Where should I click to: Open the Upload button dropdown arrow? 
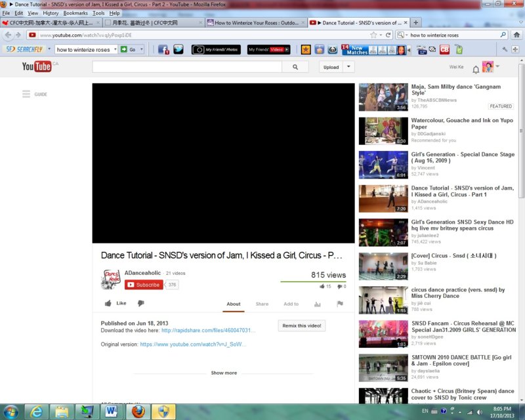click(347, 67)
